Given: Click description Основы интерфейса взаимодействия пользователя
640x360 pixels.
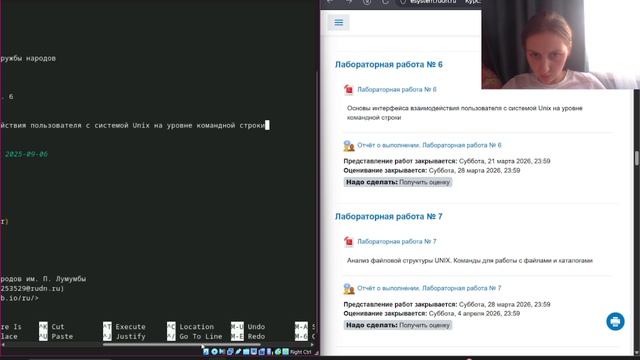Looking at the screenshot, I should click(x=465, y=113).
